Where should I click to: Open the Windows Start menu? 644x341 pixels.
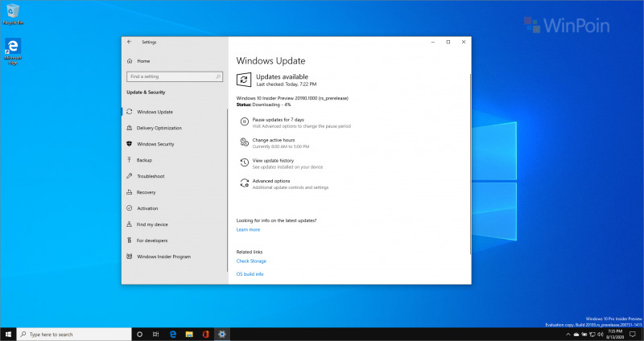pos(8,335)
